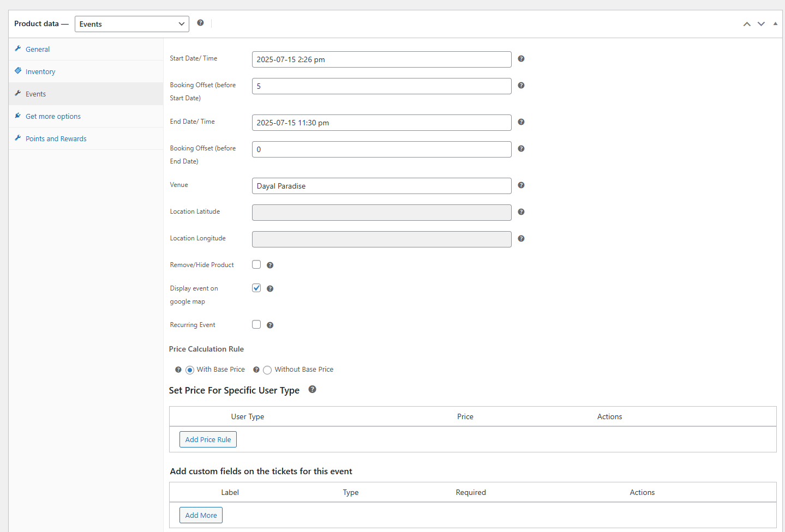Click End Date/Time input field
This screenshot has width=785, height=532.
[x=382, y=123]
